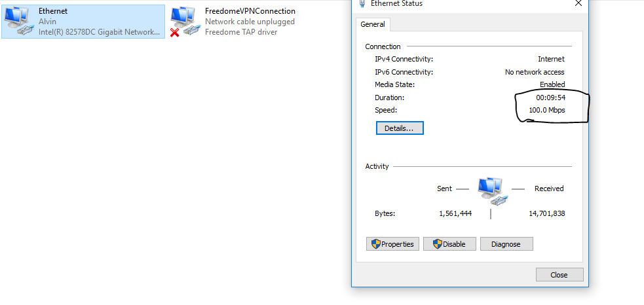The image size is (644, 305).
Task: Select the Ethernet adapter icon
Action: click(20, 22)
